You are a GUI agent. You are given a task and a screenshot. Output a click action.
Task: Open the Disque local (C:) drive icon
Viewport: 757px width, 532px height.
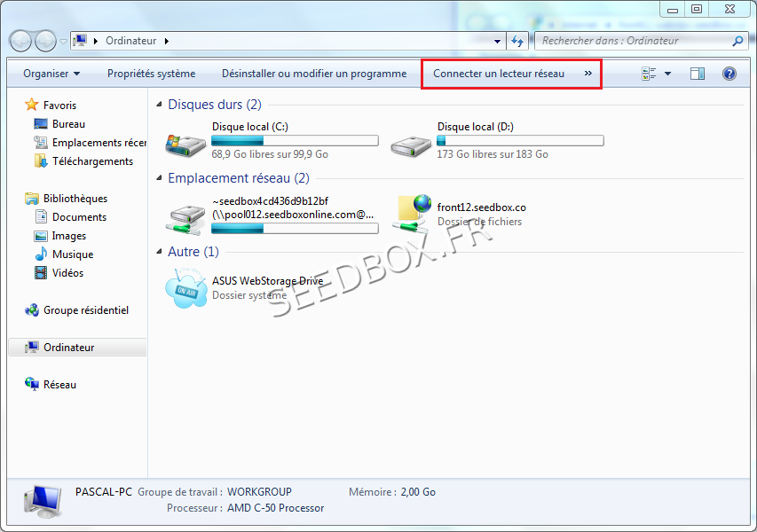coord(185,141)
